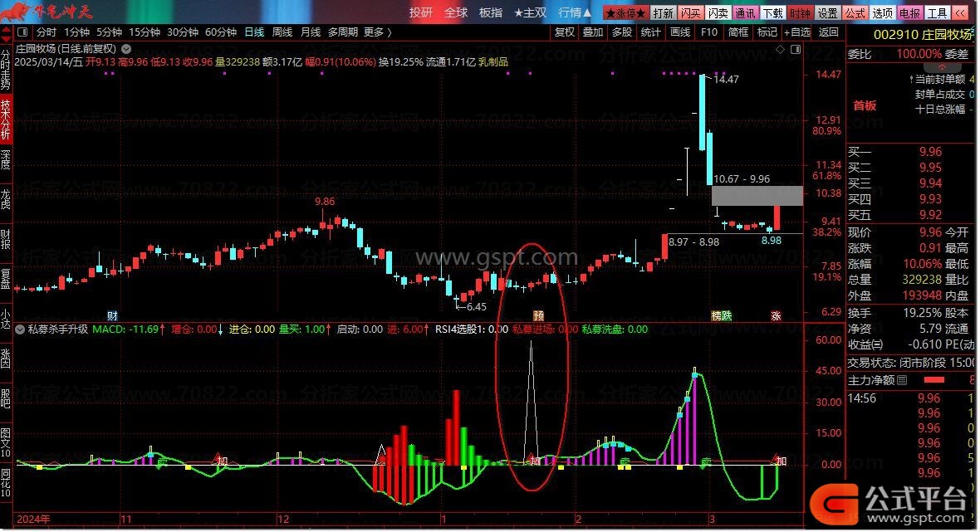The width and height of the screenshot is (980, 532).
Task: Add stock with the +自选 button
Action: (797, 32)
